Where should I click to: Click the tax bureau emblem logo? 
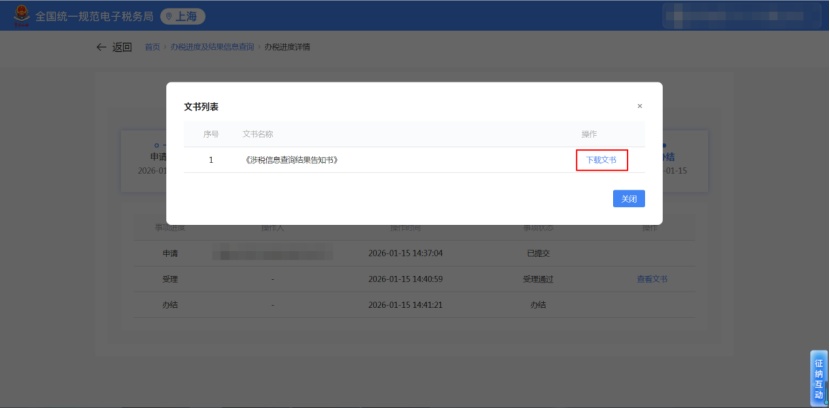[x=20, y=16]
